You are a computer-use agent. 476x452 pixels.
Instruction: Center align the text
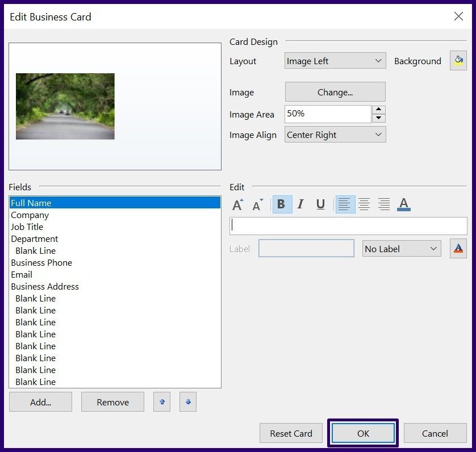[x=364, y=204]
